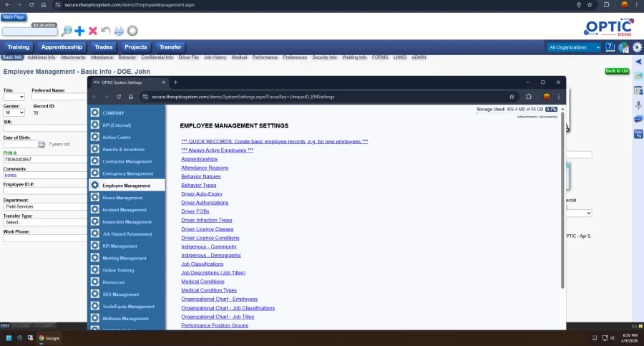Click the gear icon next to Action Centre
The width and height of the screenshot is (644, 346).
pos(95,137)
